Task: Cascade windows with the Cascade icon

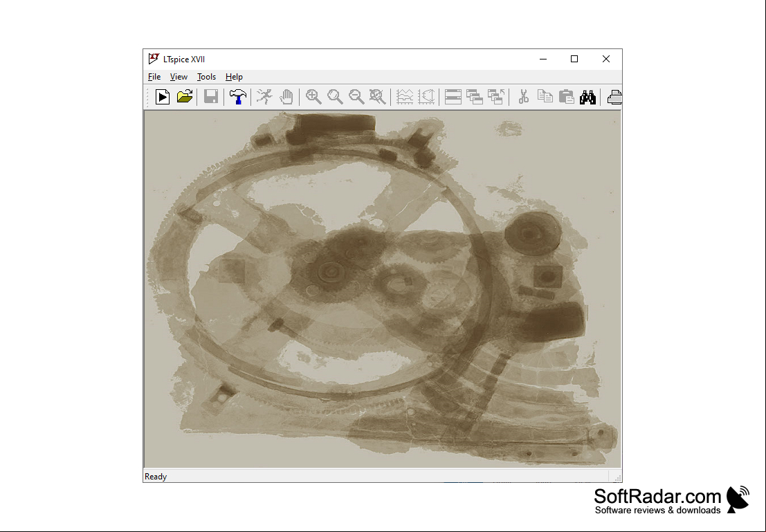Action: (x=475, y=97)
